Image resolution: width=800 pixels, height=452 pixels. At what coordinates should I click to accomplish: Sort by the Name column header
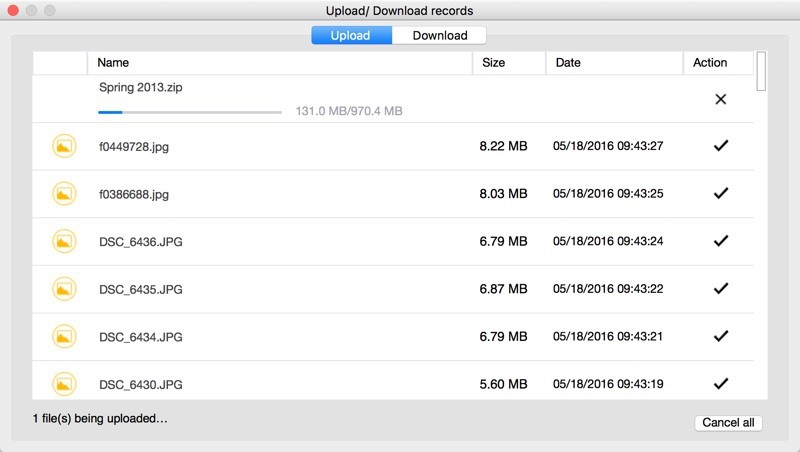(280, 63)
